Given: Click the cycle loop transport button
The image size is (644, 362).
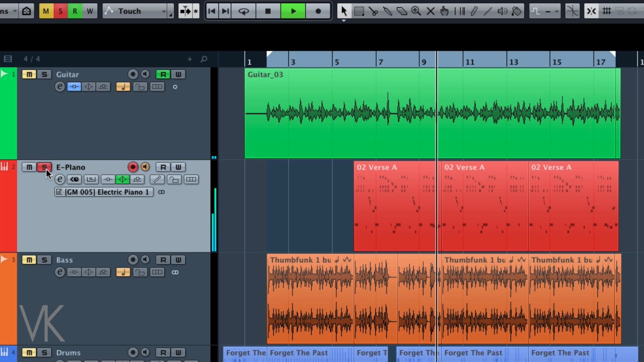Looking at the screenshot, I should tap(244, 11).
